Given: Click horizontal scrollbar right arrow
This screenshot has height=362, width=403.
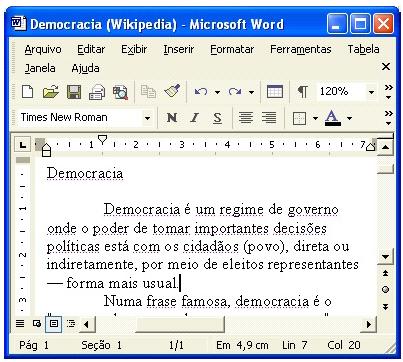Looking at the screenshot, I should pyautogui.click(x=369, y=324).
